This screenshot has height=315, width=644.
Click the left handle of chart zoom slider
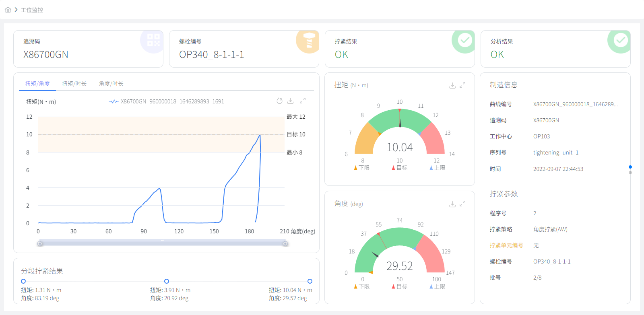tap(40, 243)
